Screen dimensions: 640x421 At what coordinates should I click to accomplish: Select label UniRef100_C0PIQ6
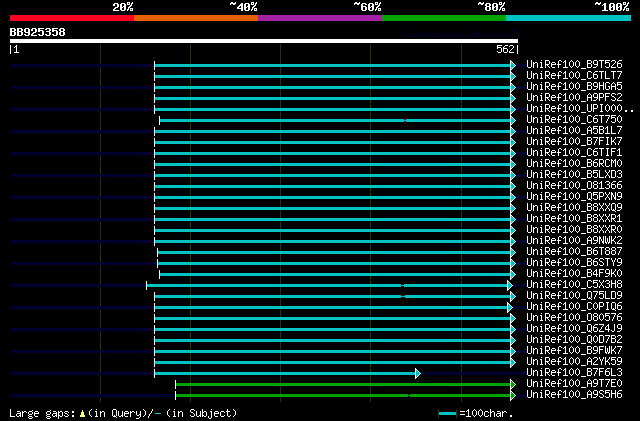pyautogui.click(x=574, y=307)
